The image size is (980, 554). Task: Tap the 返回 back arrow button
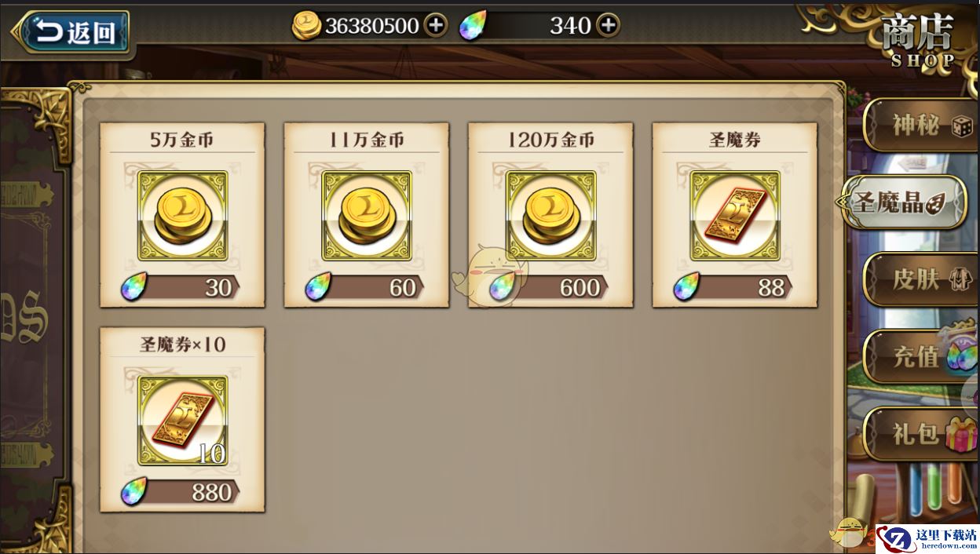(x=71, y=32)
